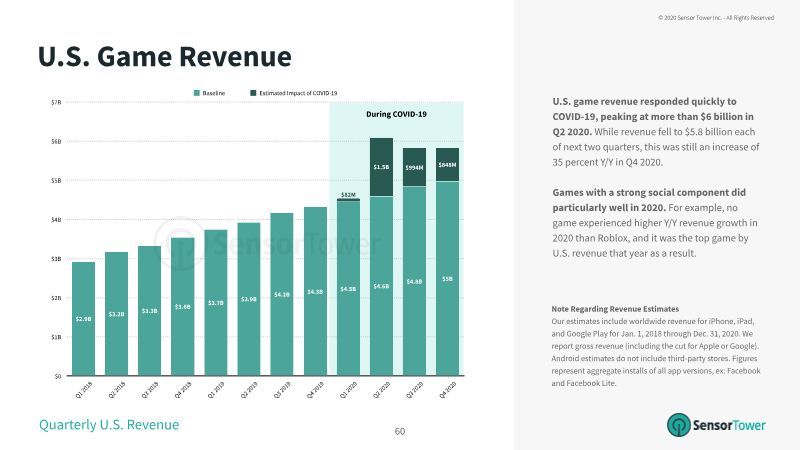Click 'U.S. game revenue responded quickly to' heading line
The height and width of the screenshot is (450, 800).
pyautogui.click(x=644, y=102)
